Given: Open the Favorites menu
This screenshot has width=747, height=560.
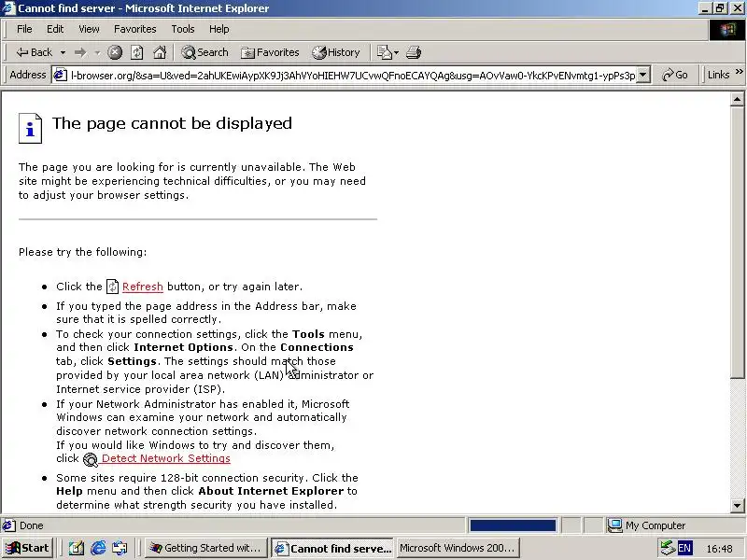Looking at the screenshot, I should point(134,29).
